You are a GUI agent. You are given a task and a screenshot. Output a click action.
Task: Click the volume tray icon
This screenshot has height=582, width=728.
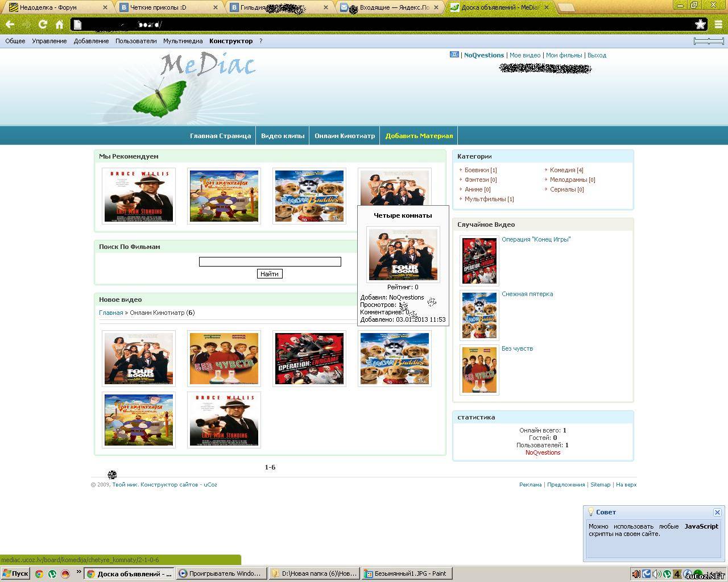tap(656, 574)
